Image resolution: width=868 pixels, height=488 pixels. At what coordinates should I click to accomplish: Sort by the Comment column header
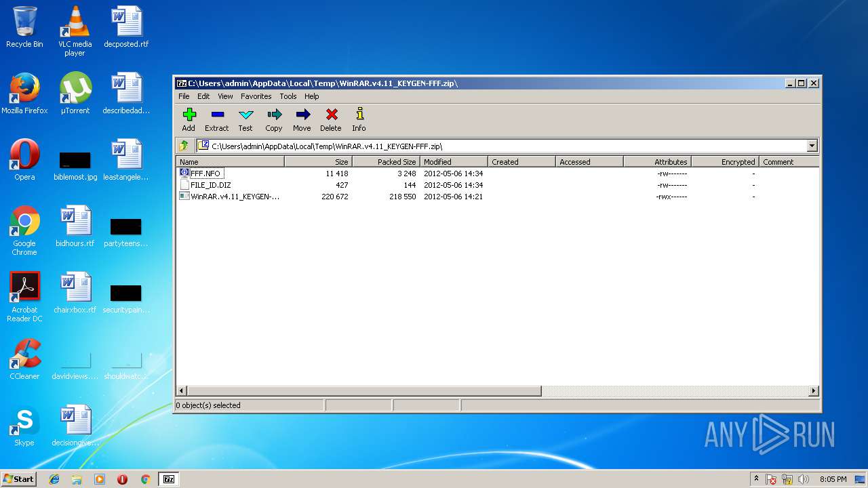pyautogui.click(x=789, y=162)
